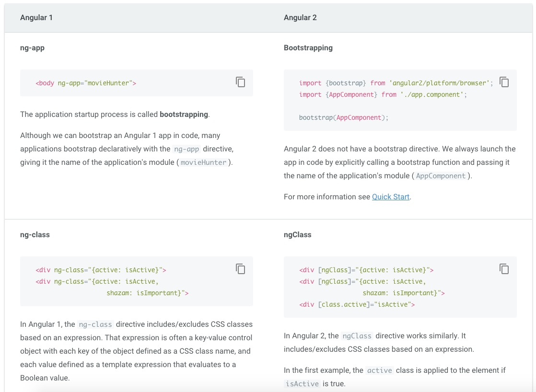Click the inline code active
The width and height of the screenshot is (536, 392).
pyautogui.click(x=379, y=370)
